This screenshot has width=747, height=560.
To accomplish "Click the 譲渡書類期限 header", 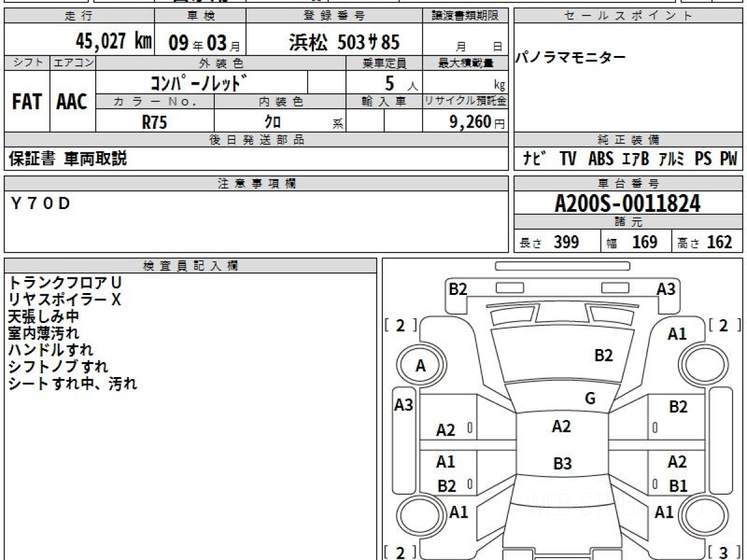I will pos(466,16).
